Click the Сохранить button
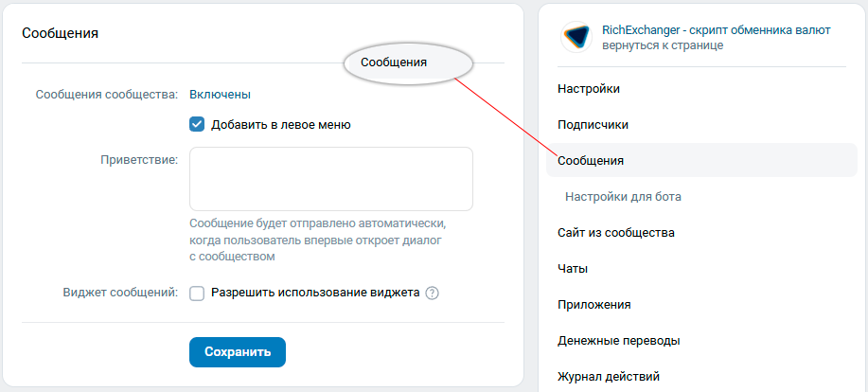Image resolution: width=868 pixels, height=392 pixels. tap(238, 352)
